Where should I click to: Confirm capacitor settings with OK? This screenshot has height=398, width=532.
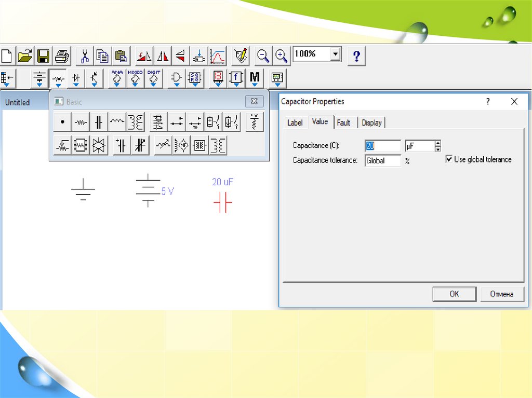click(454, 294)
